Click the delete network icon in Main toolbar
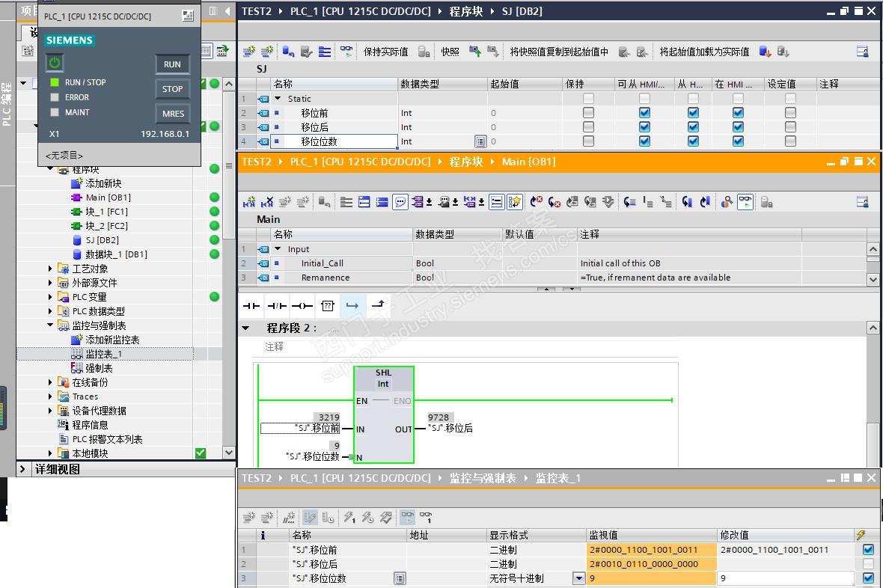 267,202
